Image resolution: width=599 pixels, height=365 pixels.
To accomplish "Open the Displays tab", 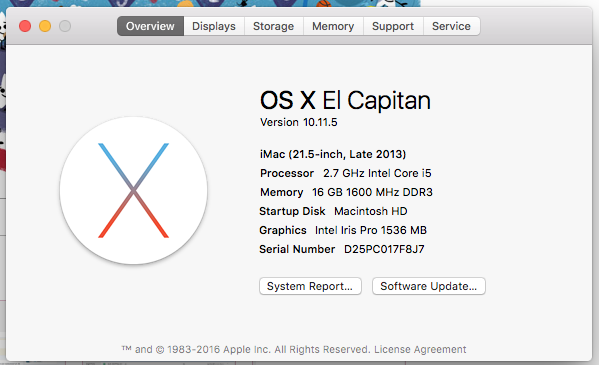I will coord(214,26).
